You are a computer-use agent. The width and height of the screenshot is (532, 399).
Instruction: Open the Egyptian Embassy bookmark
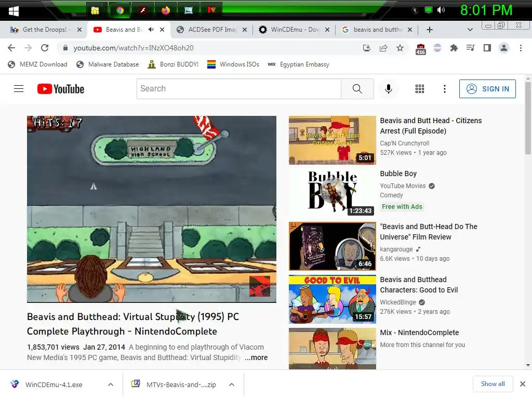tap(298, 64)
